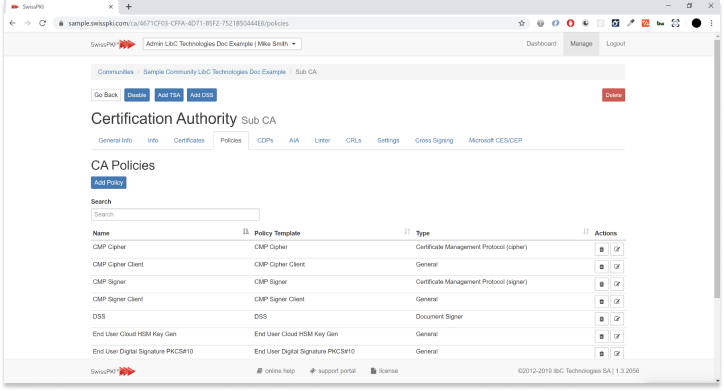
Task: Sort policies by Name column
Action: [246, 232]
